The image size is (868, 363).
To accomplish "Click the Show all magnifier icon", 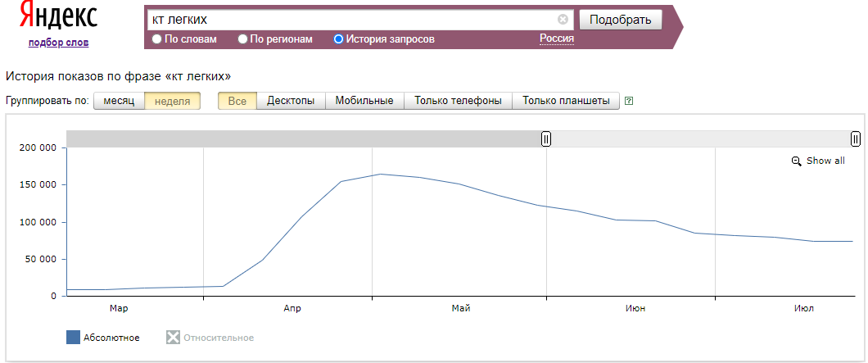I will click(x=797, y=161).
